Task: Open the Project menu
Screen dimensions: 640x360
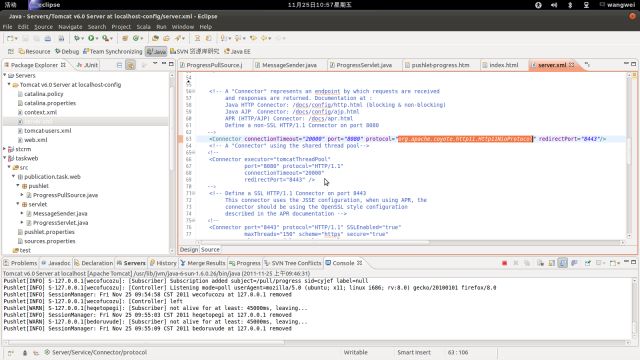Action: 121,27
